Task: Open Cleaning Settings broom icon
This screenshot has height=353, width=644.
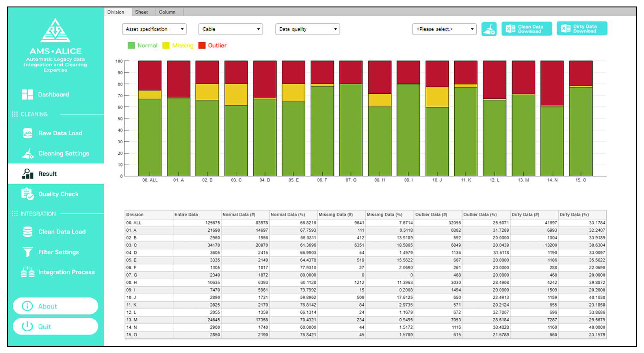Action: 28,153
